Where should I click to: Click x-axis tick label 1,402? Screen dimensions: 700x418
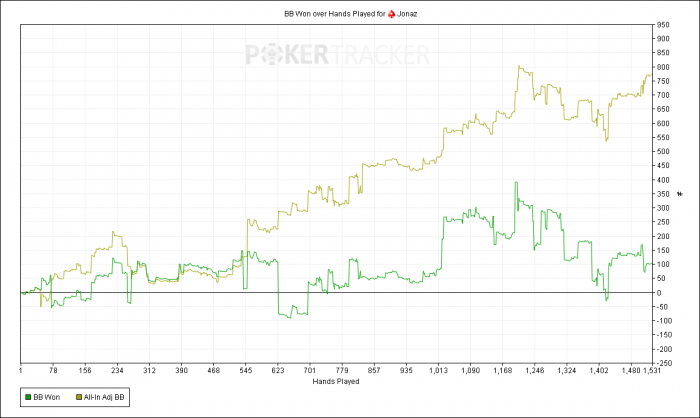[x=599, y=370]
